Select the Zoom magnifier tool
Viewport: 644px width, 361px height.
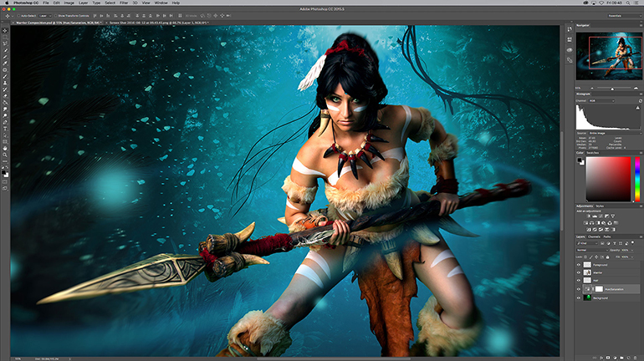coord(5,155)
